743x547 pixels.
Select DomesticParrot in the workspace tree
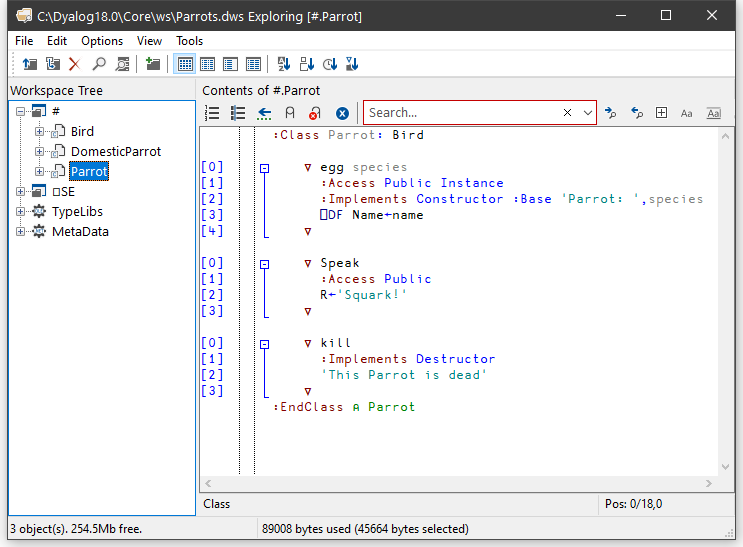[x=115, y=152]
